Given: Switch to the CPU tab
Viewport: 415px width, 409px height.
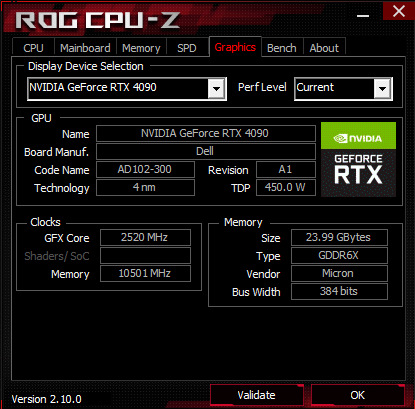Looking at the screenshot, I should [33, 48].
